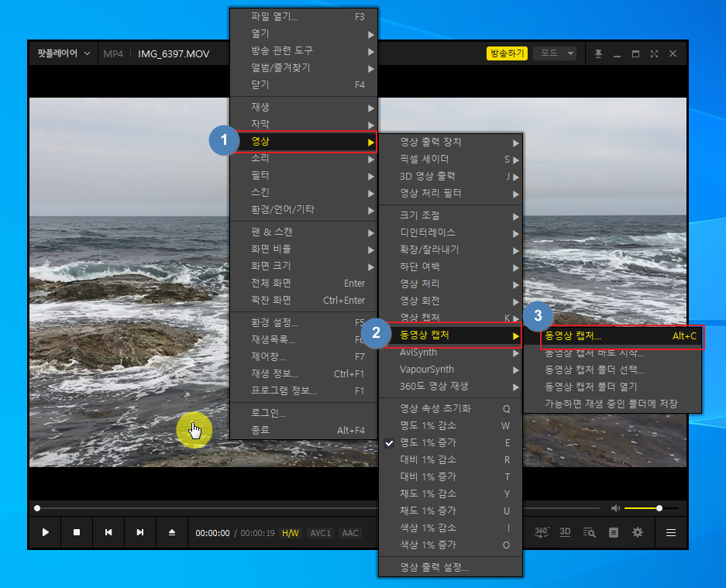Image resolution: width=726 pixels, height=588 pixels.
Task: Click the Stop button
Action: 77,532
